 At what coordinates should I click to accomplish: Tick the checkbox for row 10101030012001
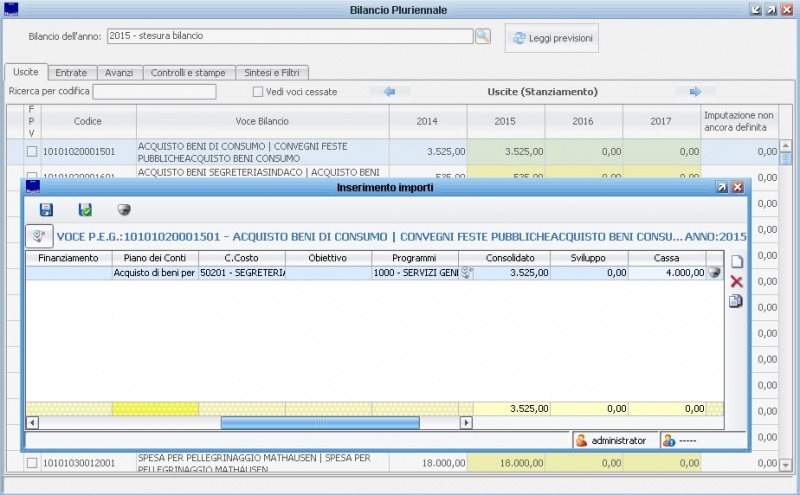(x=32, y=463)
